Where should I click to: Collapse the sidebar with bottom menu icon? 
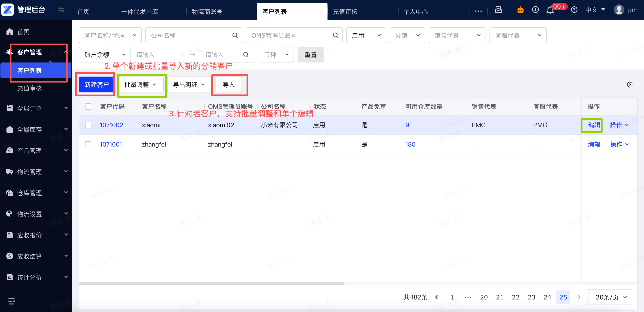tap(11, 301)
